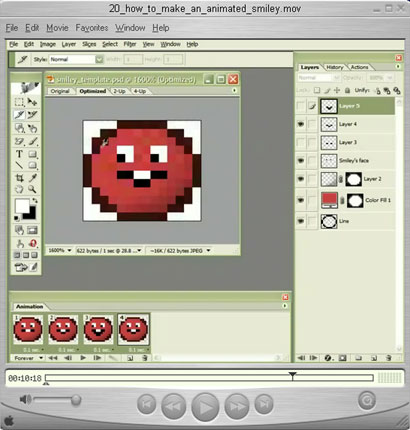
Task: Select the Eyedropper tool
Action: click(x=32, y=178)
